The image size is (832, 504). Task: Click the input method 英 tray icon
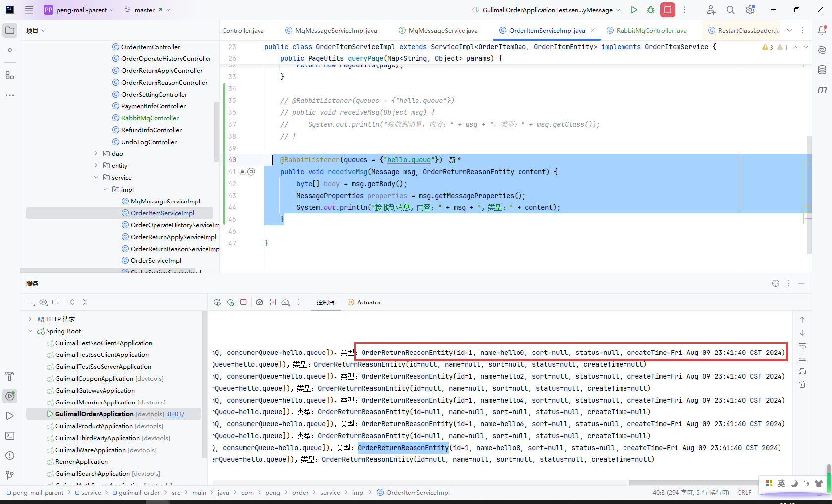click(x=781, y=483)
